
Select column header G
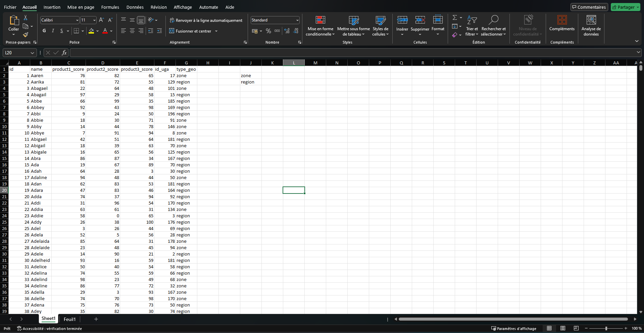pos(186,63)
